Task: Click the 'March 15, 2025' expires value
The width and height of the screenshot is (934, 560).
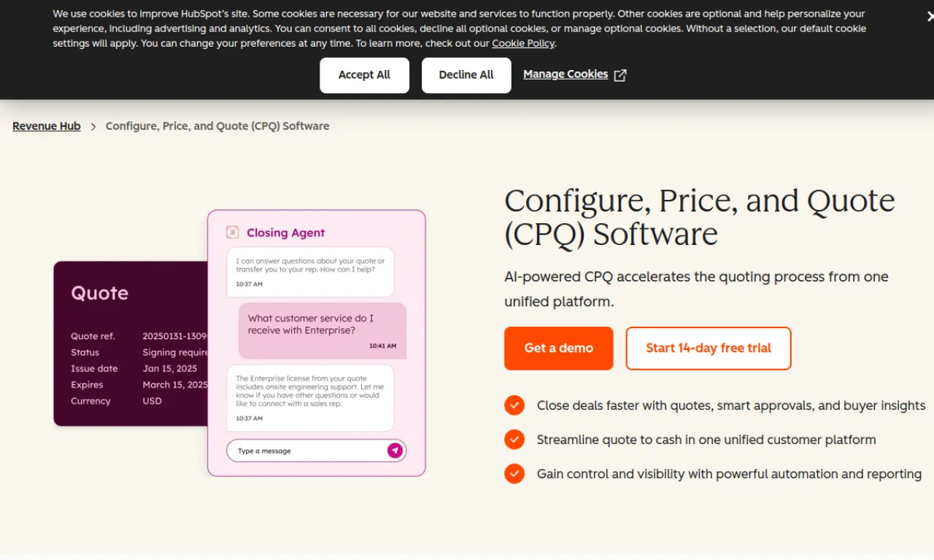Action: (x=175, y=385)
